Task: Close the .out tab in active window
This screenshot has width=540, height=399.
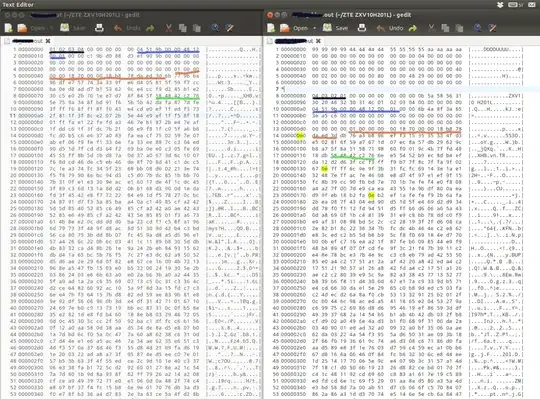Action: (x=318, y=41)
